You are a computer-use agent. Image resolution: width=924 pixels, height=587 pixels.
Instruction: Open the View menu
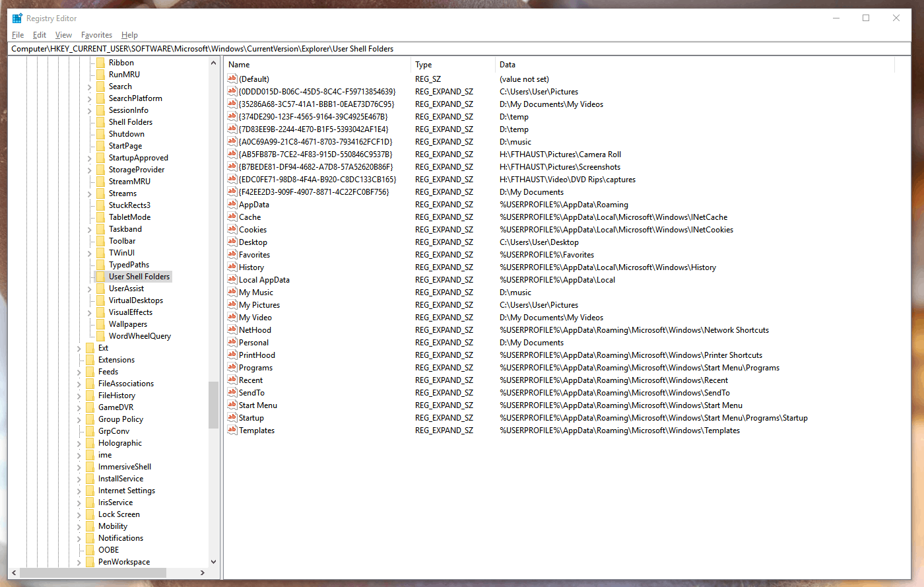click(63, 35)
